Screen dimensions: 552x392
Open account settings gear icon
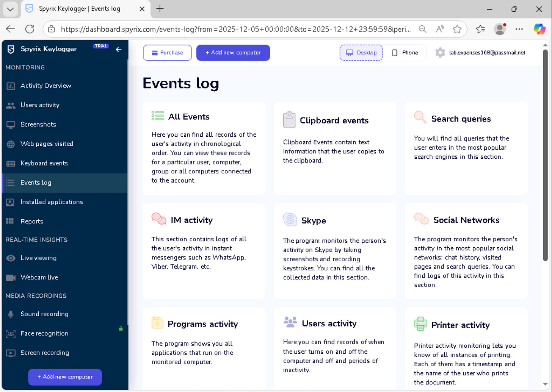pyautogui.click(x=440, y=53)
